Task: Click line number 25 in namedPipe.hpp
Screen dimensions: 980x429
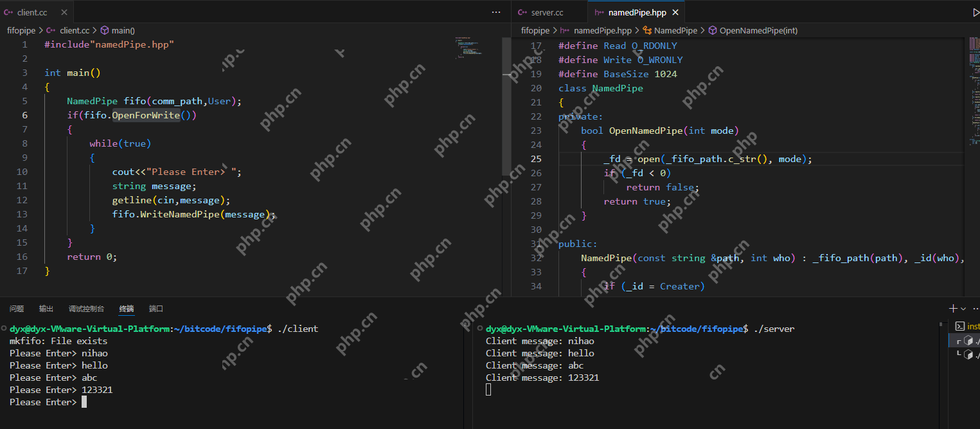Action: 536,159
